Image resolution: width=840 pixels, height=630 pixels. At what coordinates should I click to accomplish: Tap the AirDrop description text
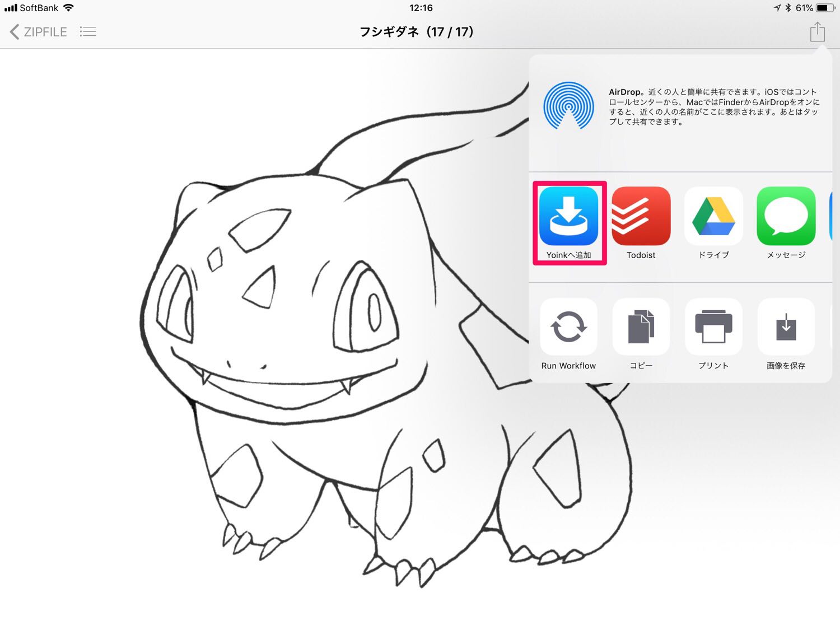[x=714, y=106]
